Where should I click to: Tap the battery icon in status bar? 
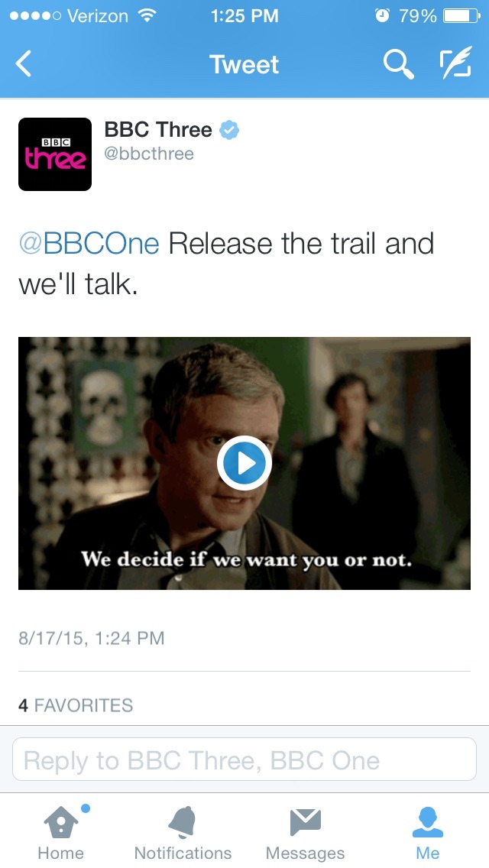click(461, 16)
